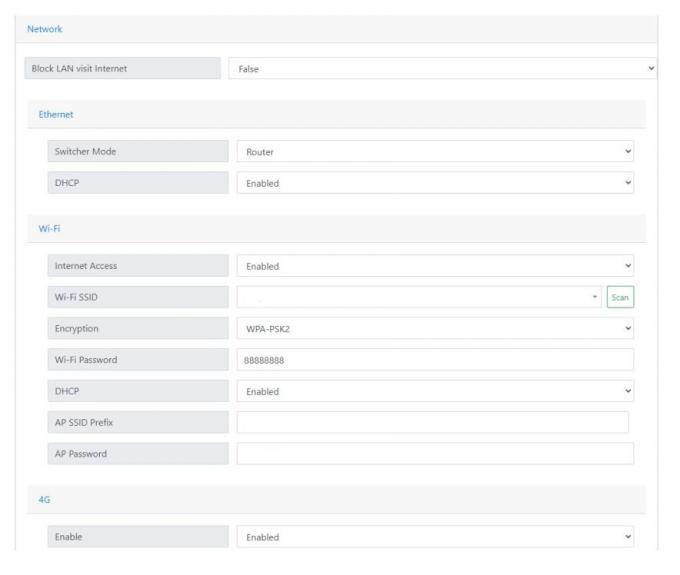Viewport: 680px width, 575px height.
Task: Click the Wi-Fi SSID label
Action: [x=138, y=297]
